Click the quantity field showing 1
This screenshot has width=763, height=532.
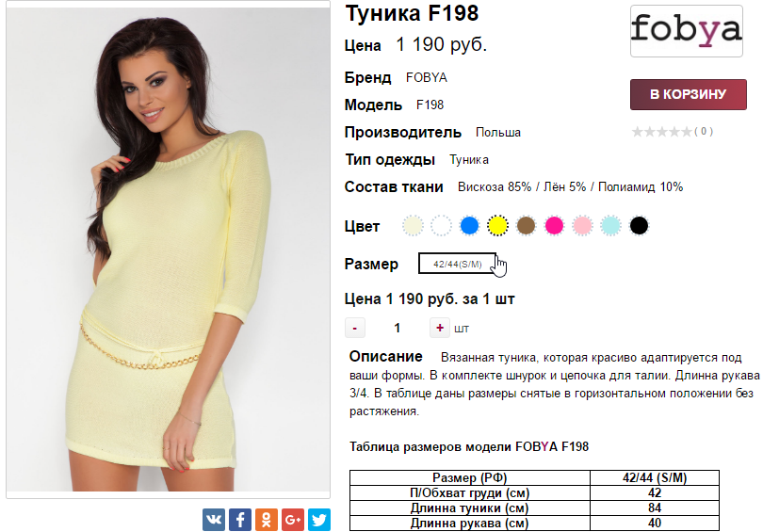coord(398,329)
